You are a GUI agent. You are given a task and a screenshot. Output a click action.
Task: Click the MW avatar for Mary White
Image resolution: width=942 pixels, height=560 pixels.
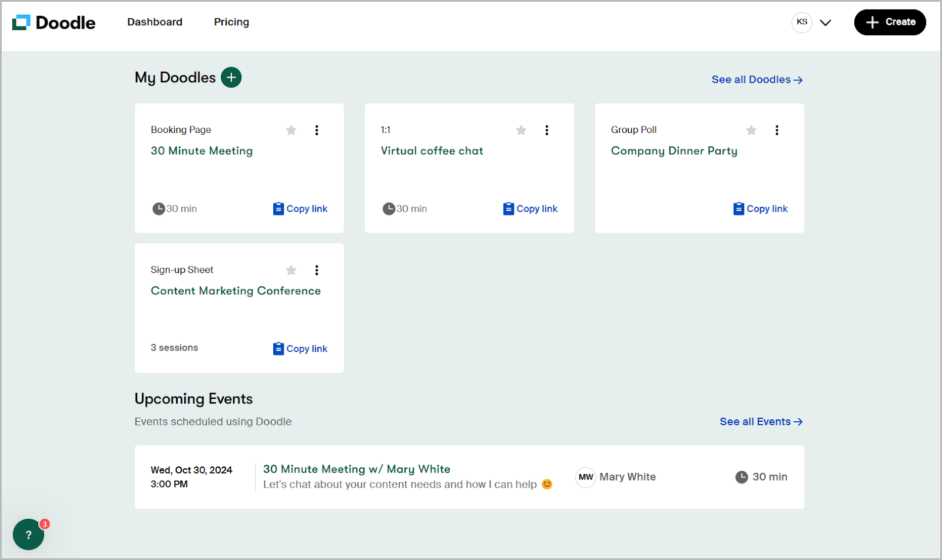tap(586, 477)
